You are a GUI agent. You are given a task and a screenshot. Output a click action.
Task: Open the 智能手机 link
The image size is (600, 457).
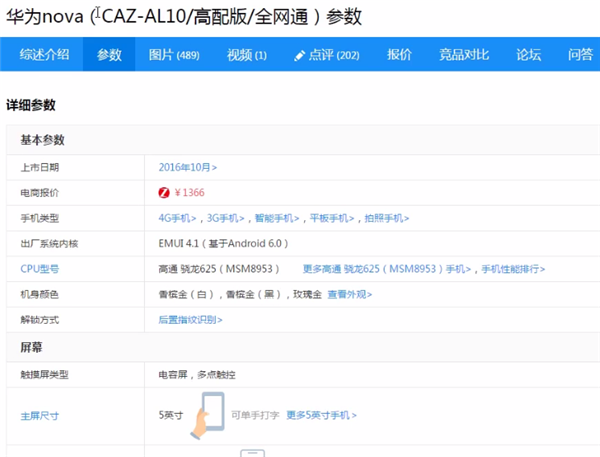point(277,218)
